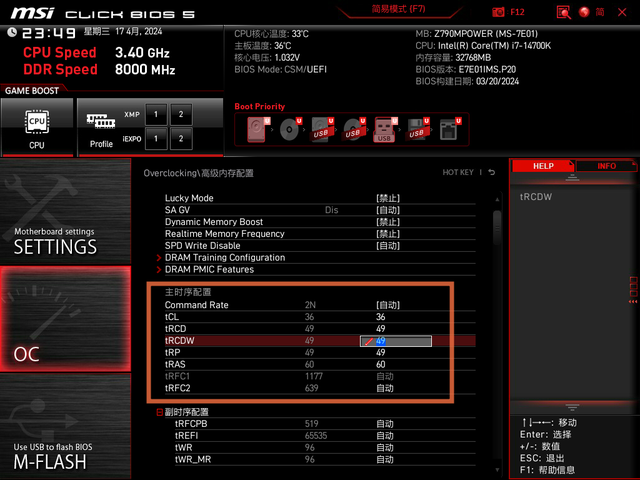Click the tRFCPB auto value field
Viewport: 640px width, 480px height.
[384, 424]
